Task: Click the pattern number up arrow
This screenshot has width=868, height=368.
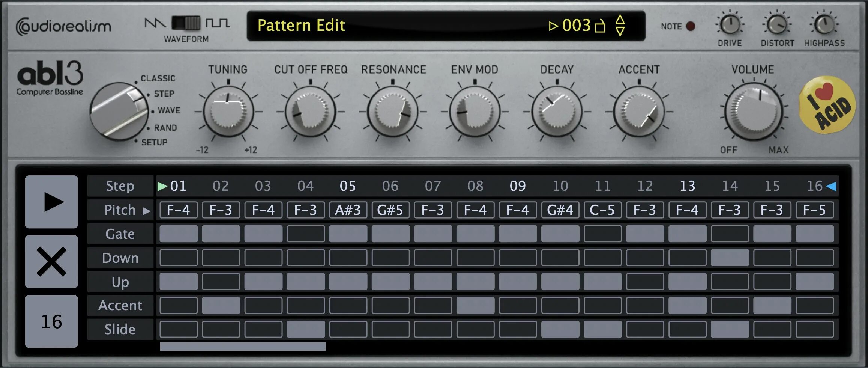Action: [x=620, y=20]
